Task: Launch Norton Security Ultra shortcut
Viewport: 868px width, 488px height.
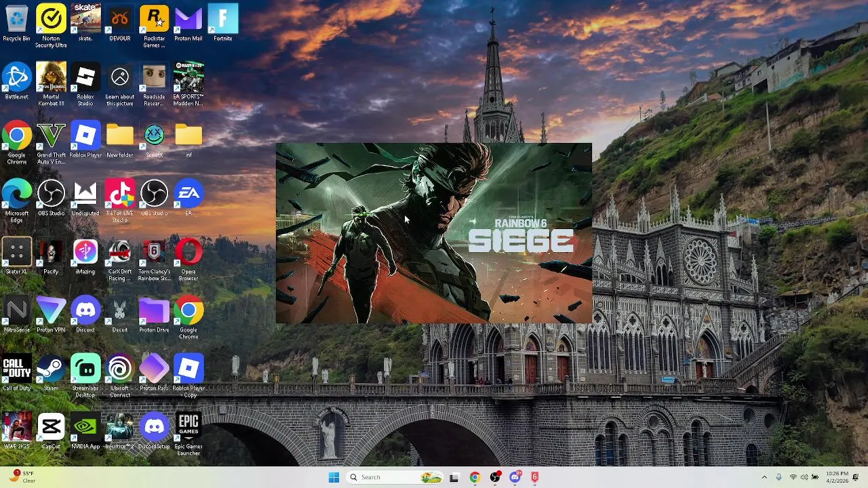Action: click(x=51, y=26)
